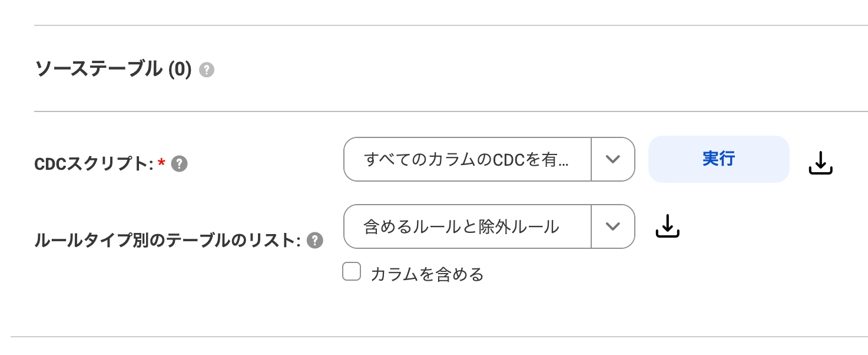Click the すべてのカラムのCDCを有… selected value
Viewport: 868px width, 355px height.
(x=466, y=159)
